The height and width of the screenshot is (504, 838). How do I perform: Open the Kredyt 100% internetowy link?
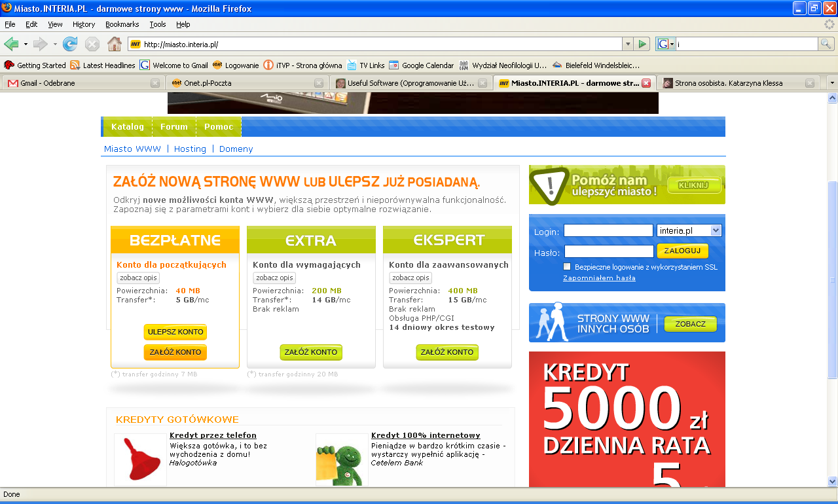pyautogui.click(x=426, y=435)
